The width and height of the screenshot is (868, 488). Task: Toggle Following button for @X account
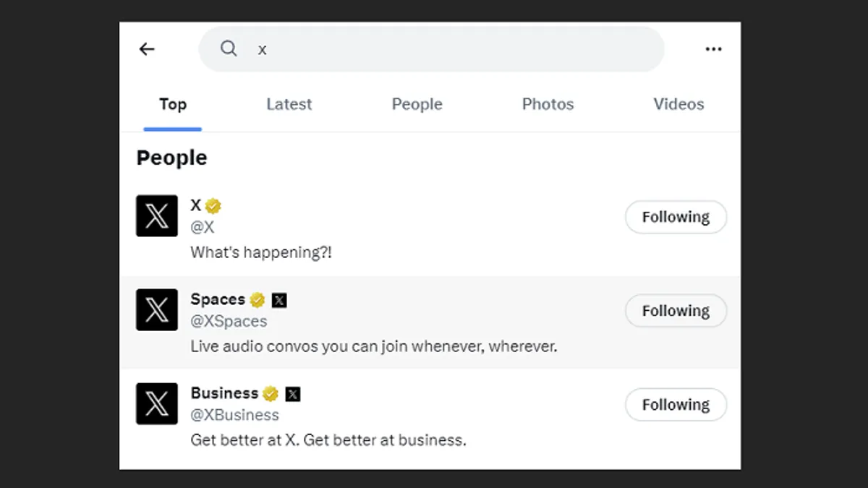point(676,217)
